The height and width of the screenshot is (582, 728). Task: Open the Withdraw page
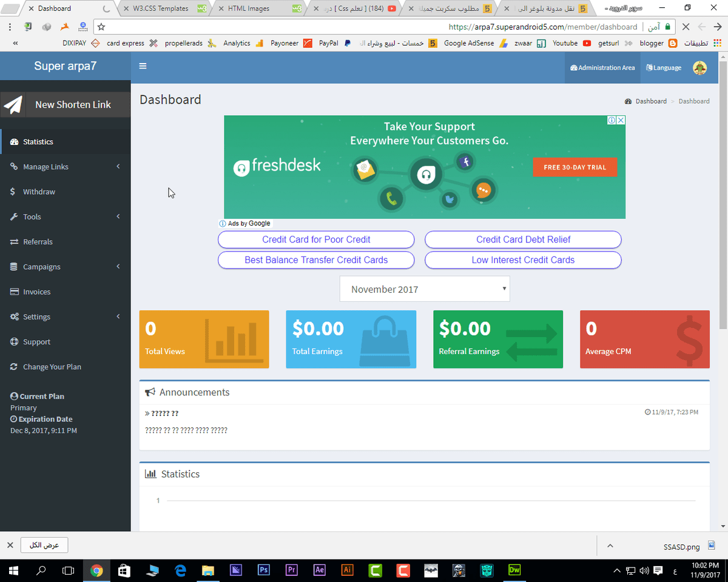[x=66, y=192]
